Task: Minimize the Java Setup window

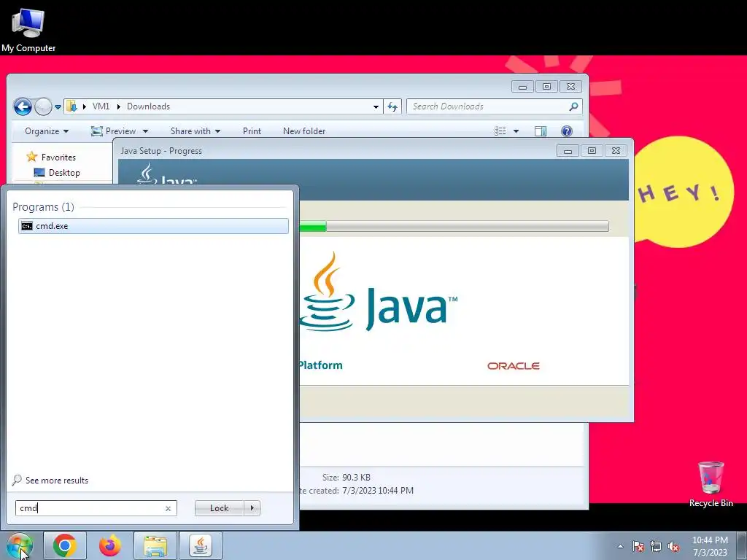Action: click(x=568, y=151)
